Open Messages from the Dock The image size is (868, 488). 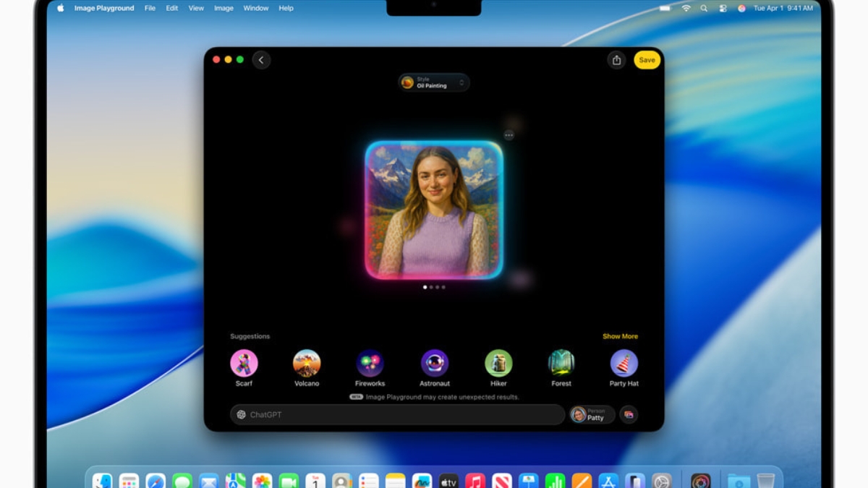[182, 481]
